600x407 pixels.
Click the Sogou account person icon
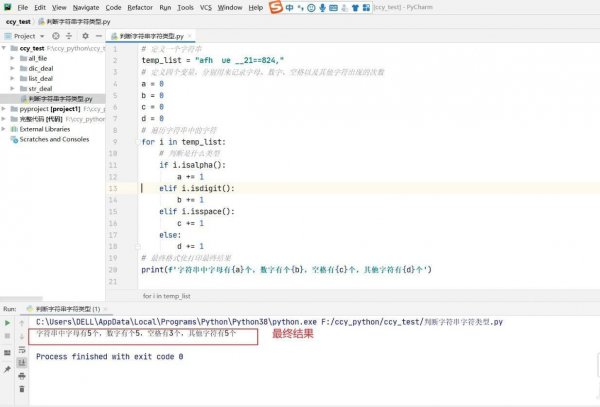pyautogui.click(x=345, y=8)
